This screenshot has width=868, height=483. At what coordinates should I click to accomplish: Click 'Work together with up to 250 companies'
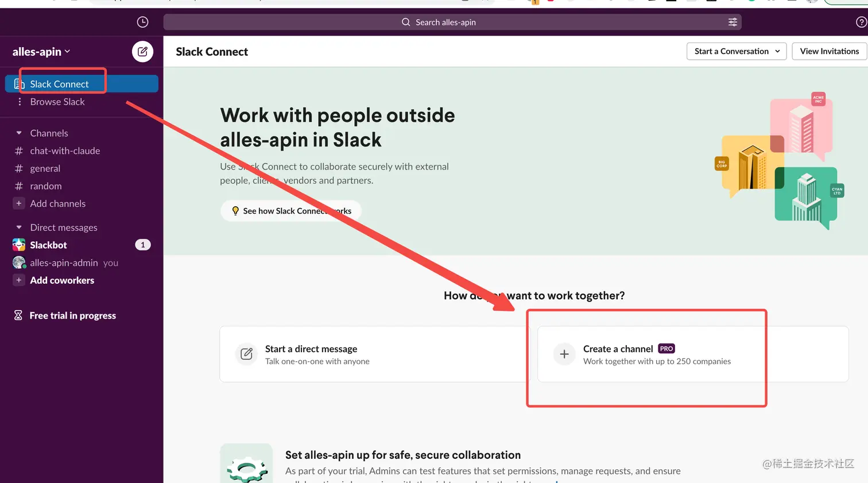coord(657,361)
